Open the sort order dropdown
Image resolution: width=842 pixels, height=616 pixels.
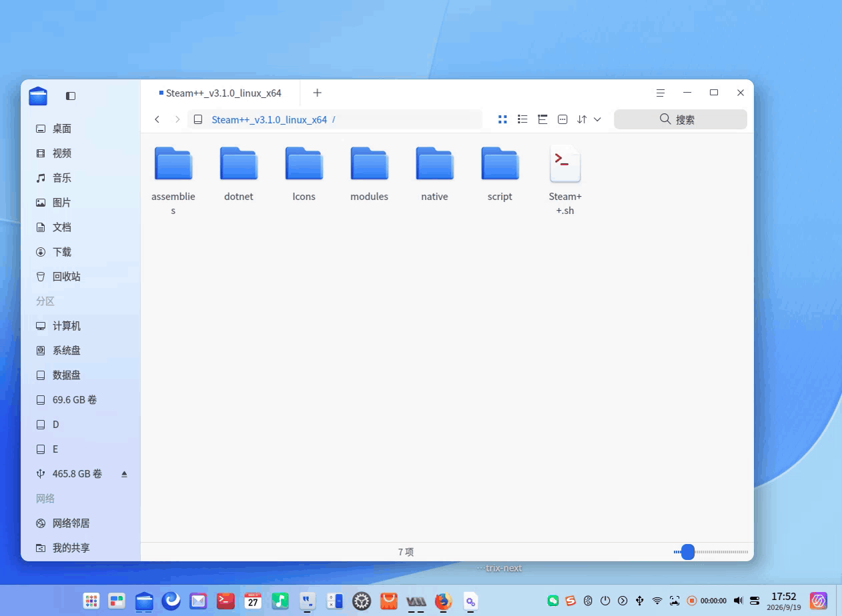click(589, 119)
